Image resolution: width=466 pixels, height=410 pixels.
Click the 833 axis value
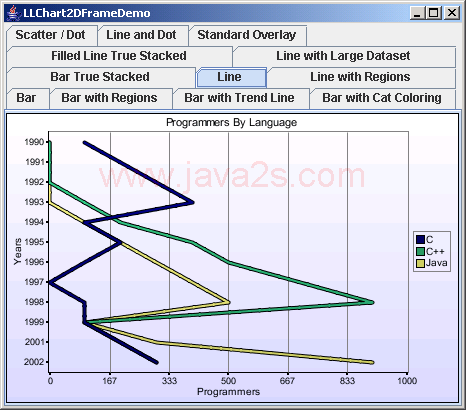tap(347, 381)
